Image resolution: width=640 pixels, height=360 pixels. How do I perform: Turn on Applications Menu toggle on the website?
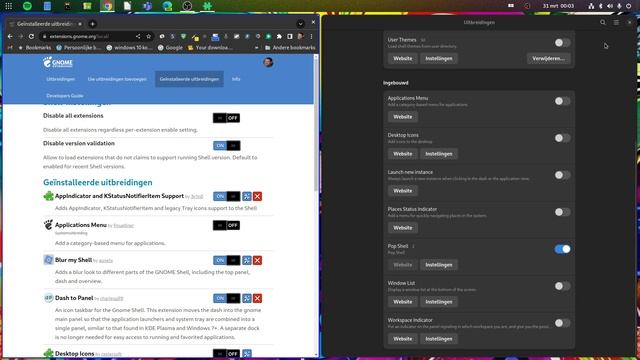pyautogui.click(x=227, y=225)
